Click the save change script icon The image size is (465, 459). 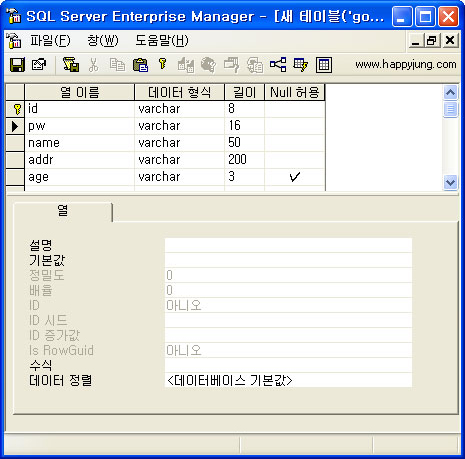tap(71, 65)
